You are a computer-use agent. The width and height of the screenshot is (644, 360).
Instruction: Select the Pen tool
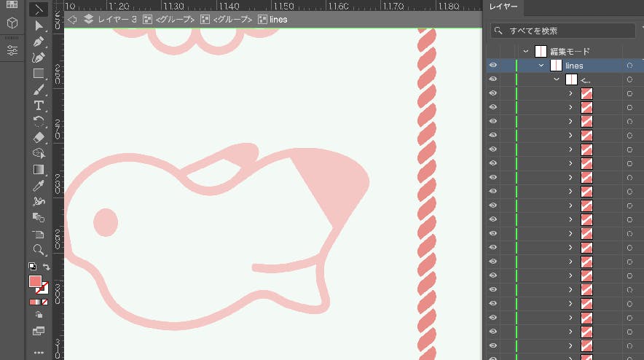click(39, 42)
